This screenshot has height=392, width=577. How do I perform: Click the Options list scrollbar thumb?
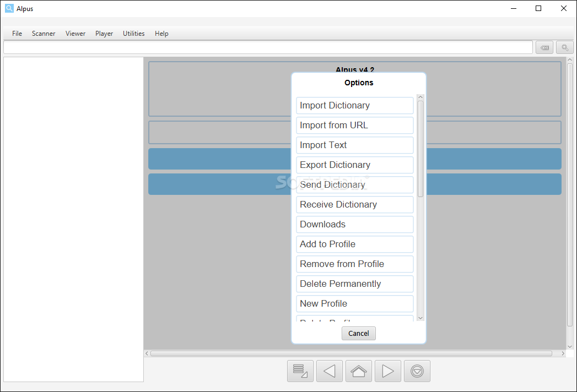420,149
